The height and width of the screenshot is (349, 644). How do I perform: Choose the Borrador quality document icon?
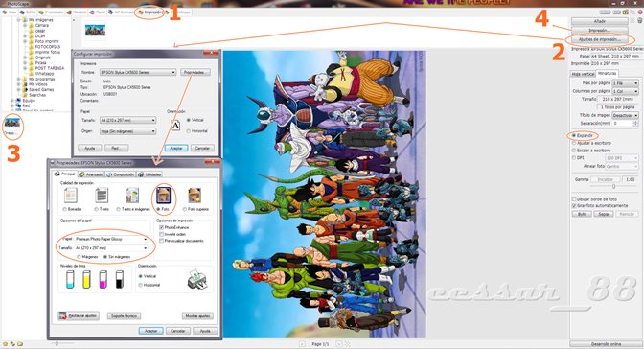[71, 196]
